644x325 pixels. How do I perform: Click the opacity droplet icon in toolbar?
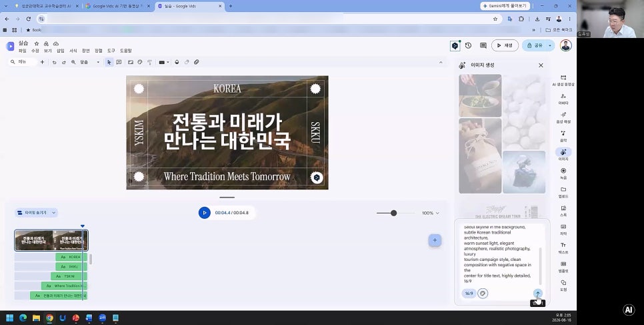(x=177, y=62)
